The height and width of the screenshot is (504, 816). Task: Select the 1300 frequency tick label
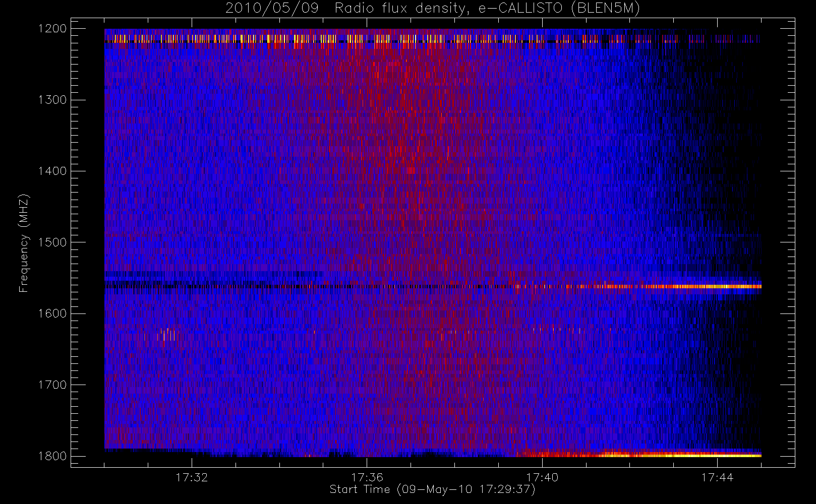(52, 100)
